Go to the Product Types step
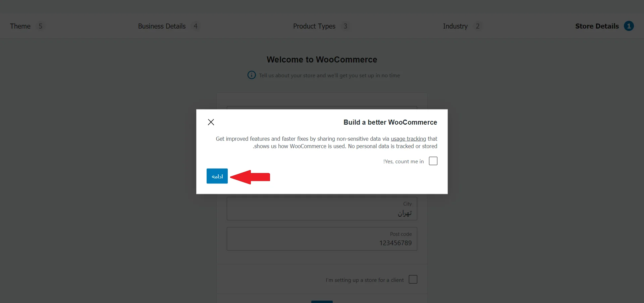Image resolution: width=644 pixels, height=303 pixels. pos(314,26)
